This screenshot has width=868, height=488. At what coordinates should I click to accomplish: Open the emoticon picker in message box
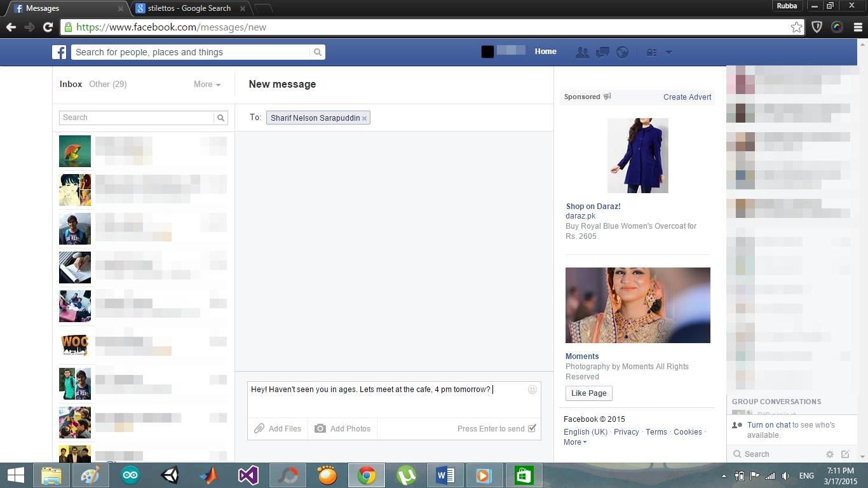(x=532, y=390)
